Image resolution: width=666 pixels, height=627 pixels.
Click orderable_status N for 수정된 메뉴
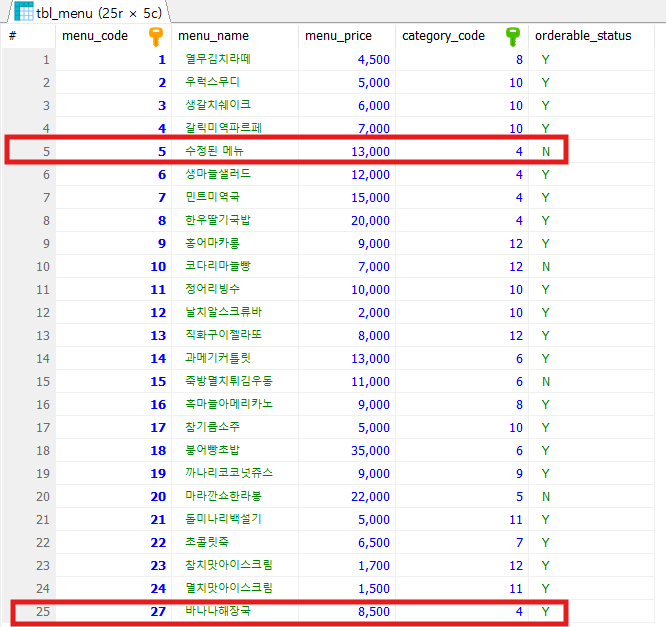pyautogui.click(x=546, y=151)
